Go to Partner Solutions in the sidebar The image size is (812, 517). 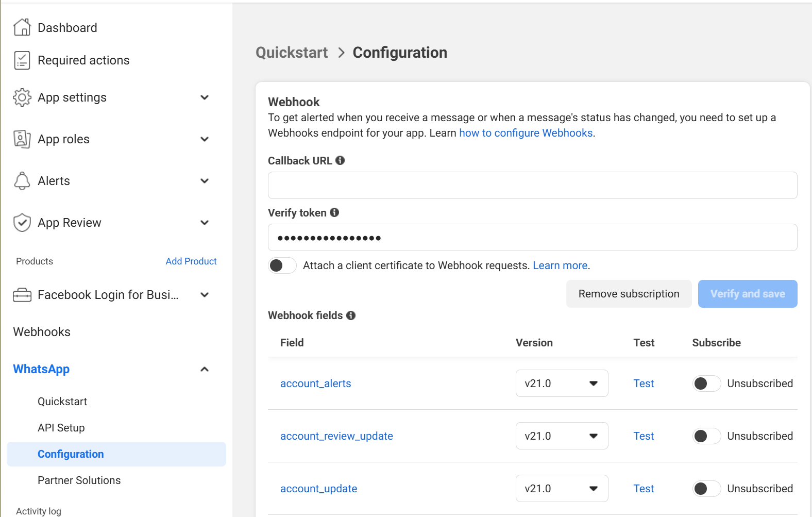(x=79, y=480)
